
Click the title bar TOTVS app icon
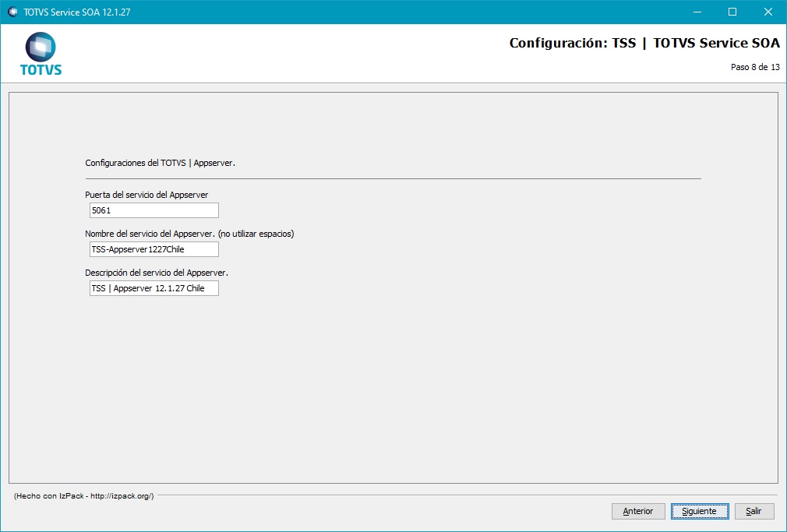pyautogui.click(x=12, y=12)
